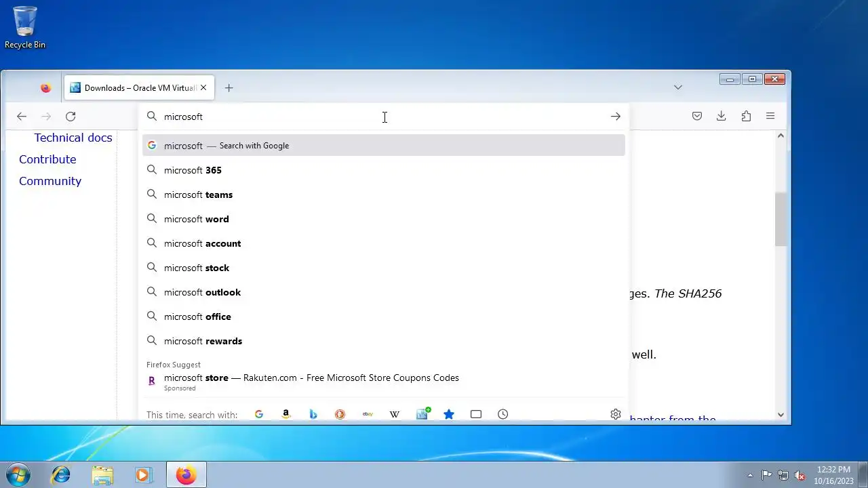Open the Community sidebar link

coord(50,181)
